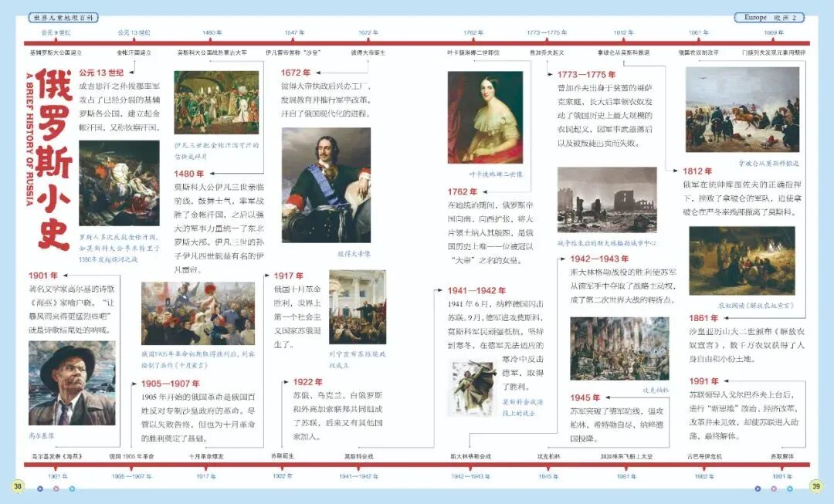Click the red heading 1941—1942年 in the article
The image size is (834, 504).
[476, 290]
